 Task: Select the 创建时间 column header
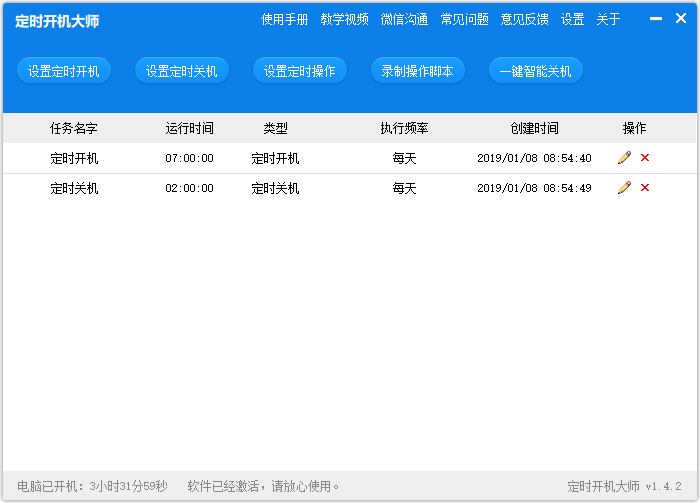click(534, 128)
